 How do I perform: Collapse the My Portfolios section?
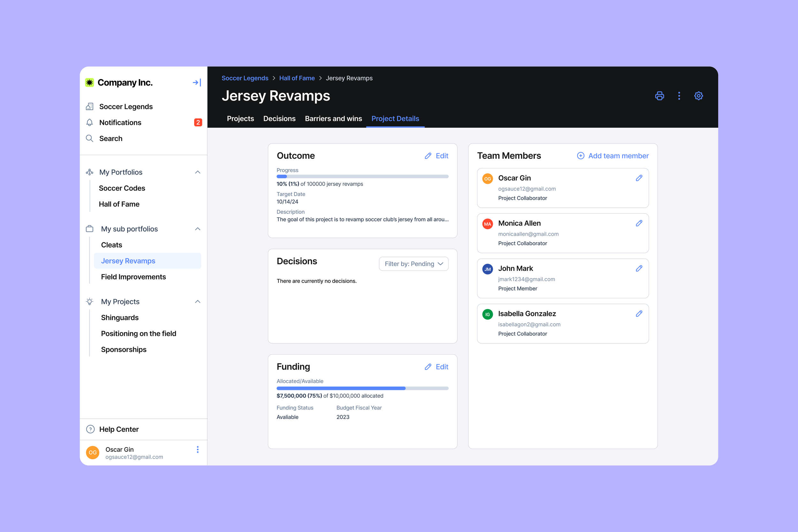coord(198,172)
